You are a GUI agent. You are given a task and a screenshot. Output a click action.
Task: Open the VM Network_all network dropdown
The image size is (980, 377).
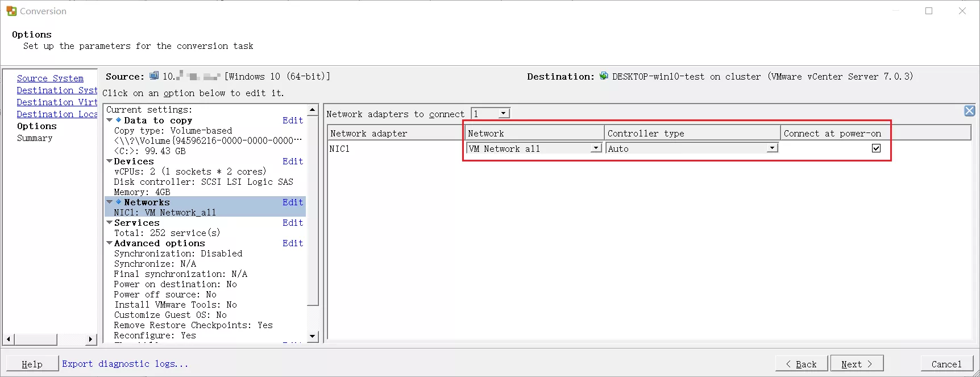point(596,148)
